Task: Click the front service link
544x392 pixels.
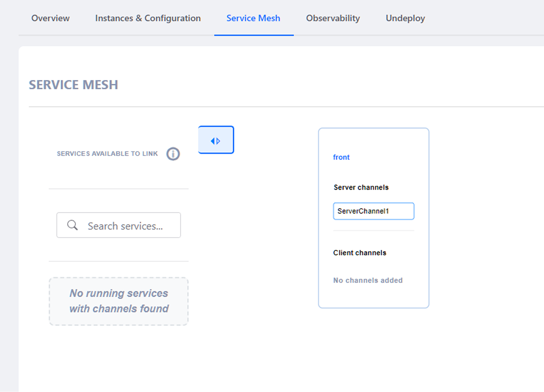Action: click(341, 157)
